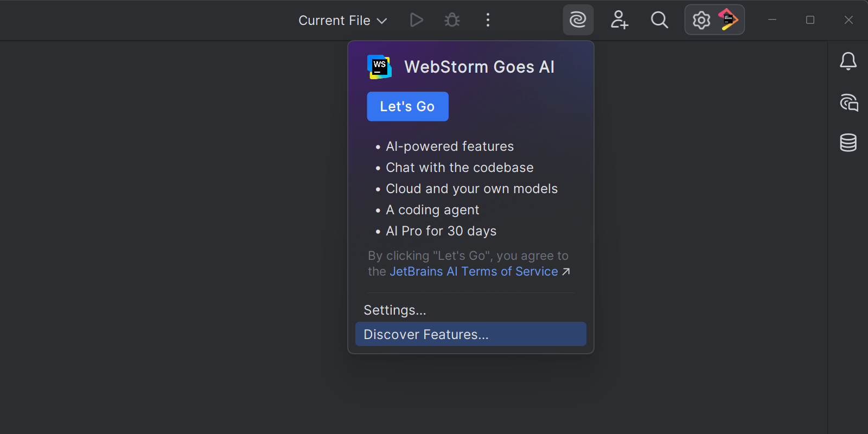Open Code With Me add-user icon

click(619, 20)
